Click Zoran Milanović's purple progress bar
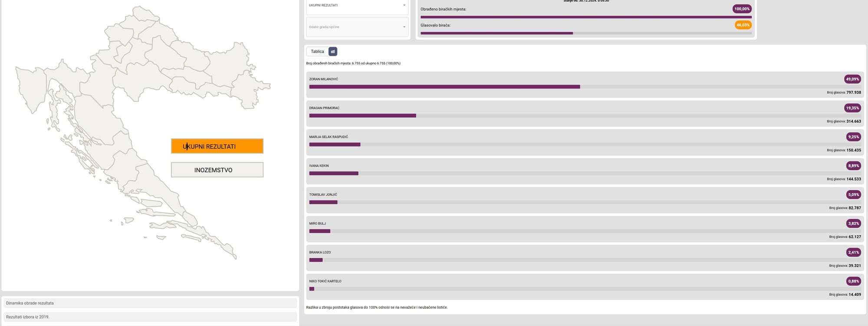Viewport: 868px width, 326px height. (x=444, y=87)
